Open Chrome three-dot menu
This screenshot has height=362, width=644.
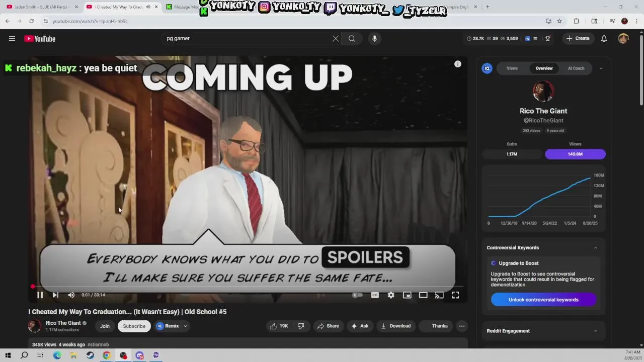[x=637, y=21]
